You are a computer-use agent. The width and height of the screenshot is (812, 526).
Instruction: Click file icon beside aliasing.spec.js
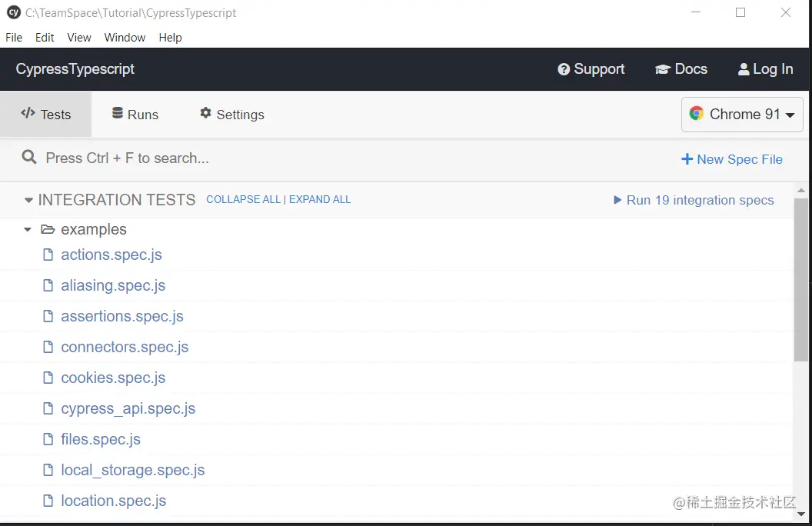point(48,285)
